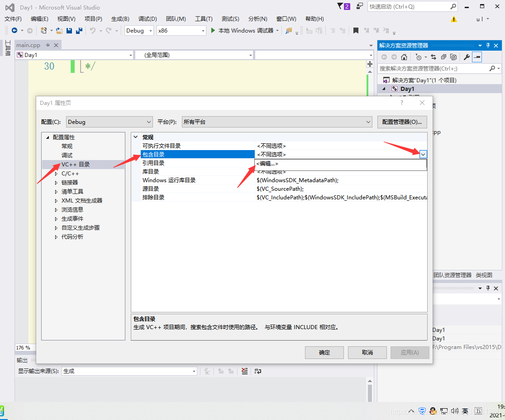Open the 调试(D) menu
Screen dimensions: 505x420
point(148,19)
